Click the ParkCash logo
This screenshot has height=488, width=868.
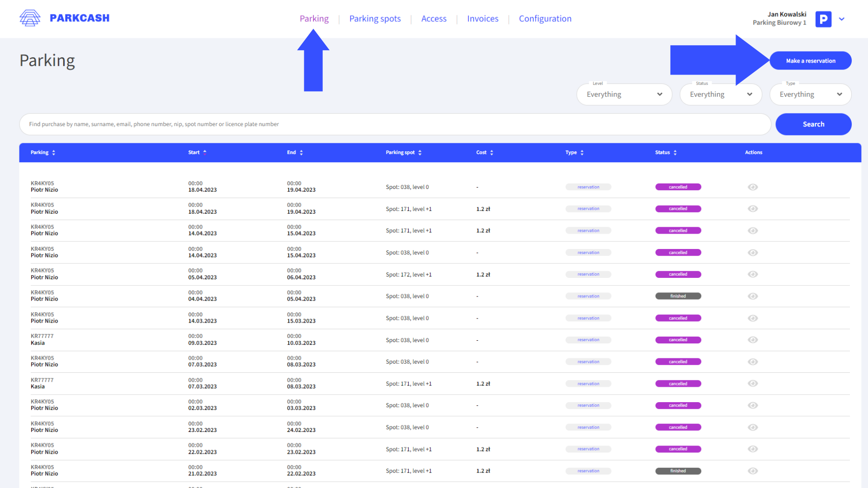64,18
